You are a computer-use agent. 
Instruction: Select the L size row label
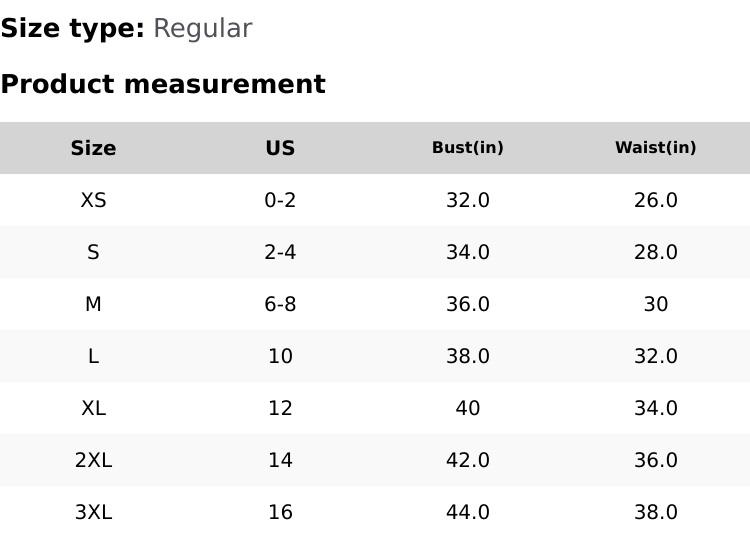pos(93,356)
